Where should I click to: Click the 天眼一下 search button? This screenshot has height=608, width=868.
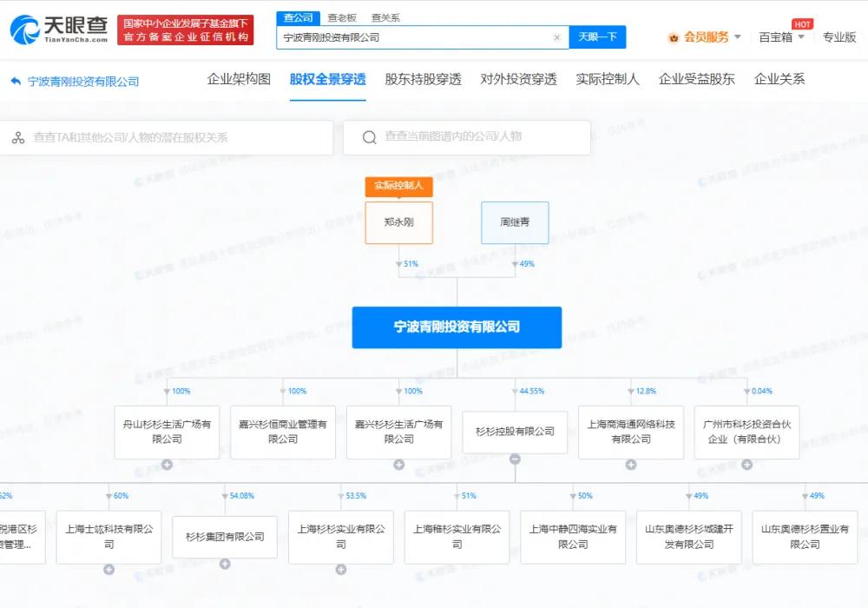pyautogui.click(x=597, y=37)
